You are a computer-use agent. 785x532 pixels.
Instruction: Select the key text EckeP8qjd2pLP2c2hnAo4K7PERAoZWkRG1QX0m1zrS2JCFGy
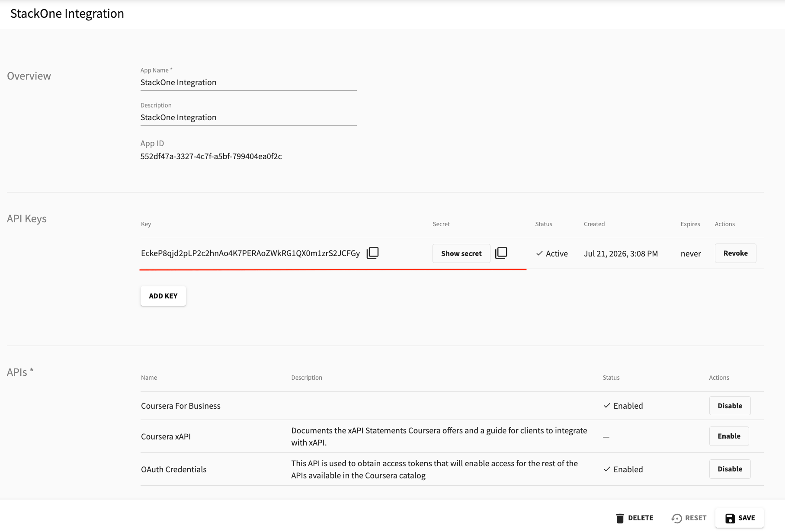click(x=250, y=253)
